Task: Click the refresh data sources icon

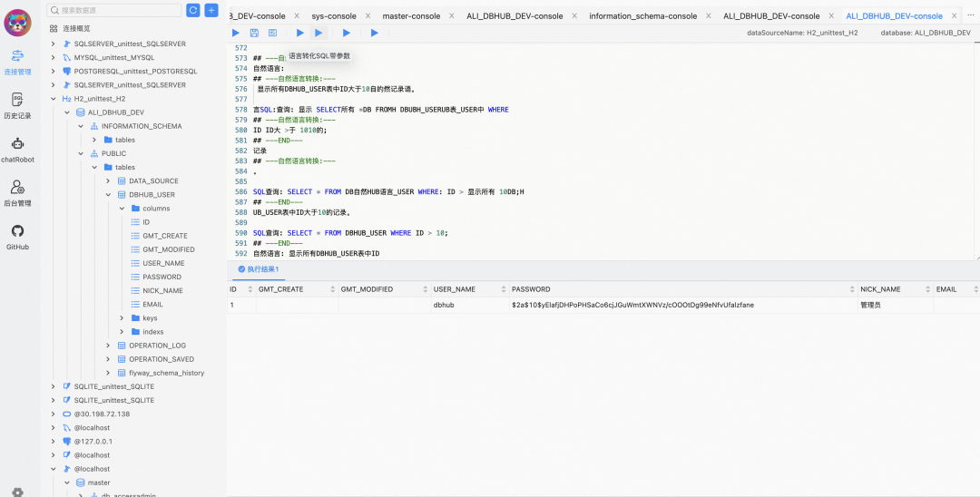Action: tap(194, 10)
